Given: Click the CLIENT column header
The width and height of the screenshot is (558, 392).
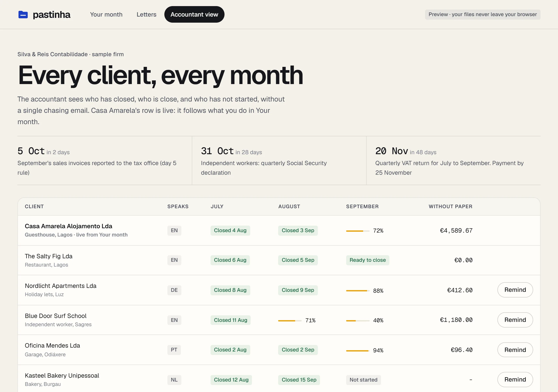Looking at the screenshot, I should 34,206.
